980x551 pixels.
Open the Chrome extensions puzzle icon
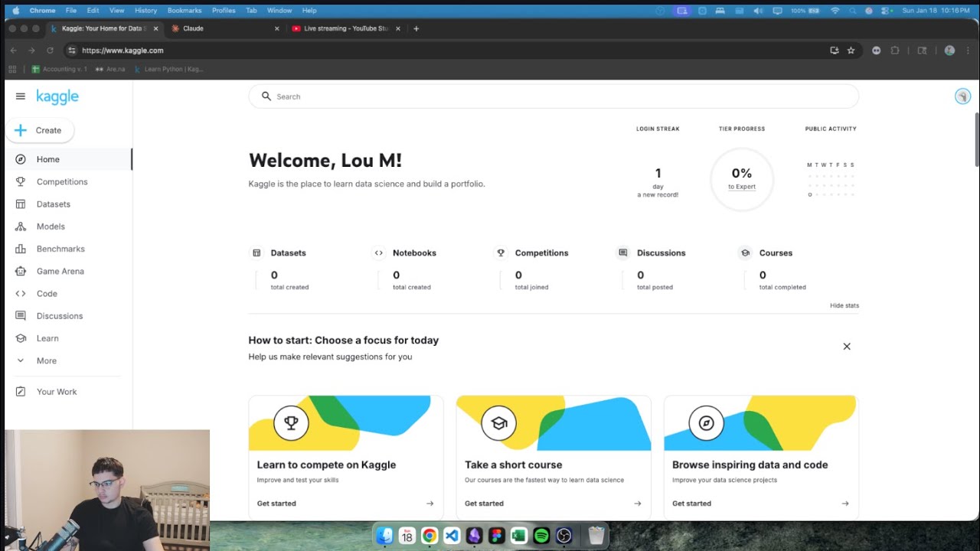tap(895, 51)
